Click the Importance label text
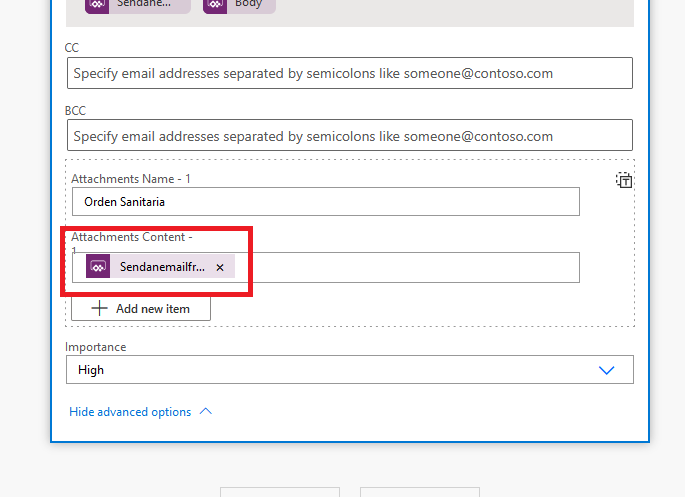Image resolution: width=685 pixels, height=497 pixels. pyautogui.click(x=96, y=347)
